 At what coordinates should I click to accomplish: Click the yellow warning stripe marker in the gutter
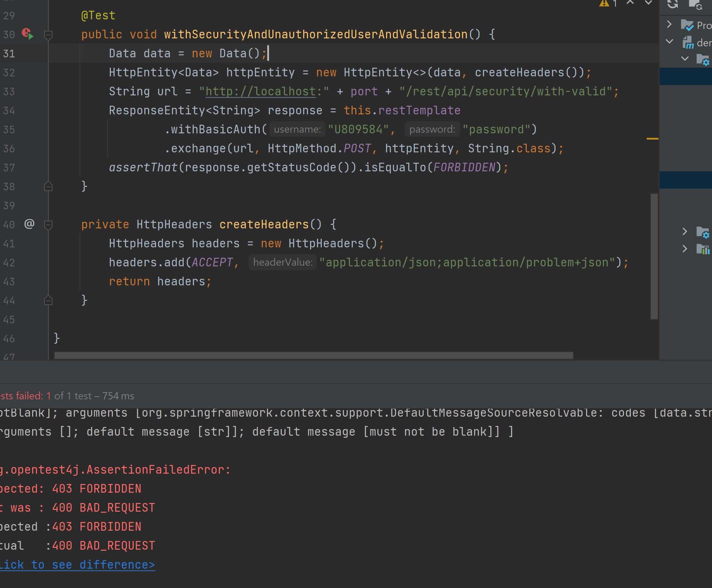pos(652,139)
